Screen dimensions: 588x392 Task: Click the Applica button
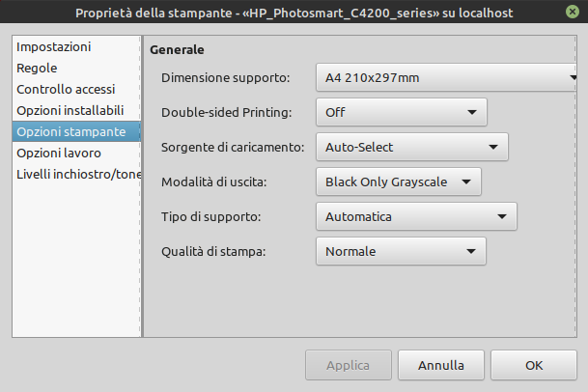(348, 365)
